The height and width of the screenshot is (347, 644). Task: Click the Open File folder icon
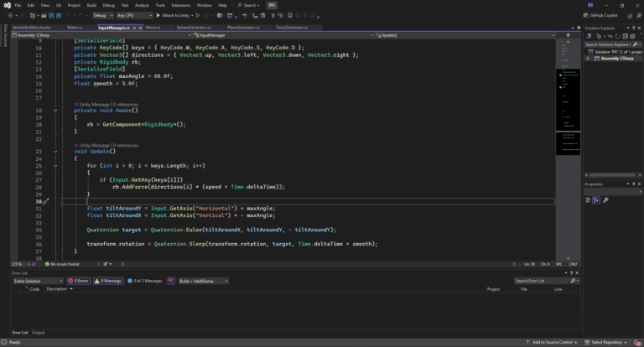coord(44,16)
